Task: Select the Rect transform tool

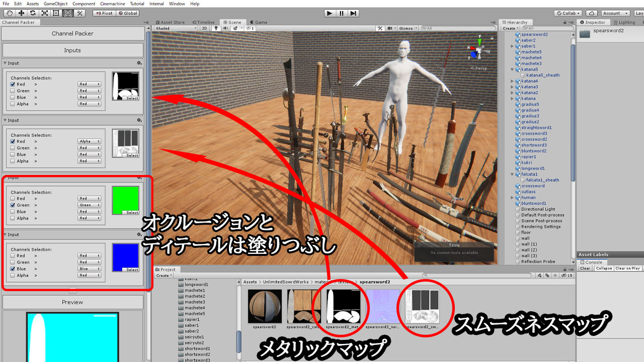Action: click(56, 13)
